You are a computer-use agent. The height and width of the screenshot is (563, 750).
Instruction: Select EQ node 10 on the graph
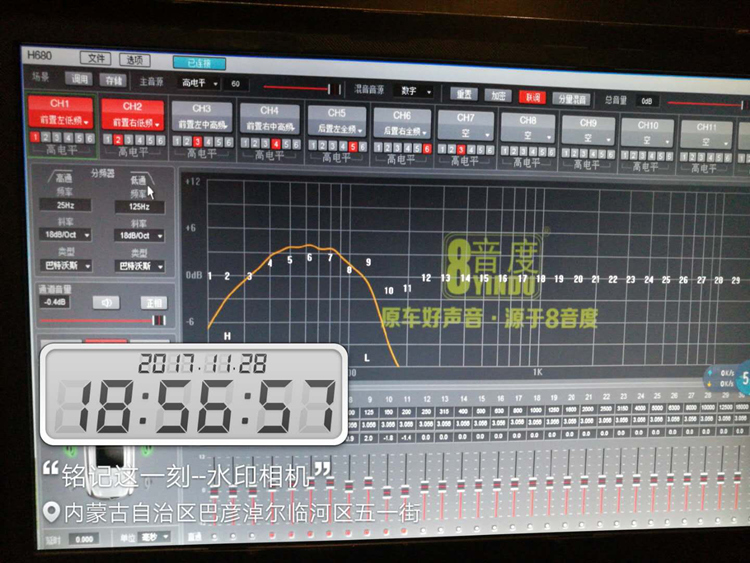pyautogui.click(x=389, y=290)
